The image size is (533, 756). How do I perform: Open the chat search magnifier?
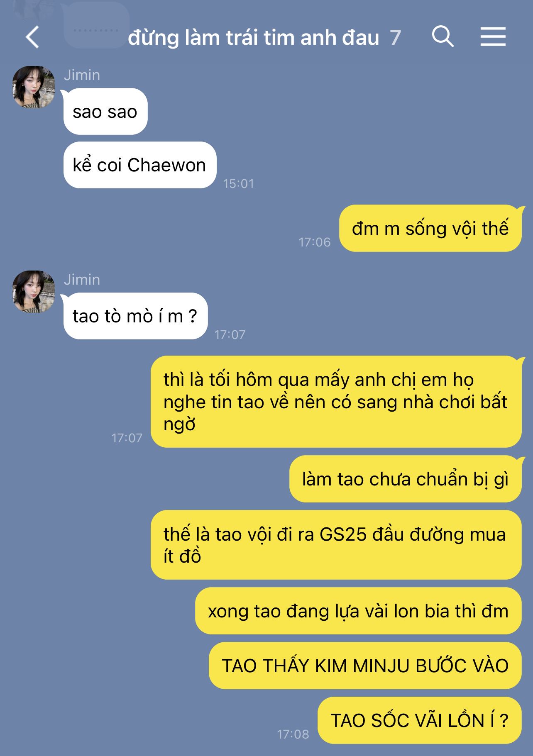(x=443, y=37)
